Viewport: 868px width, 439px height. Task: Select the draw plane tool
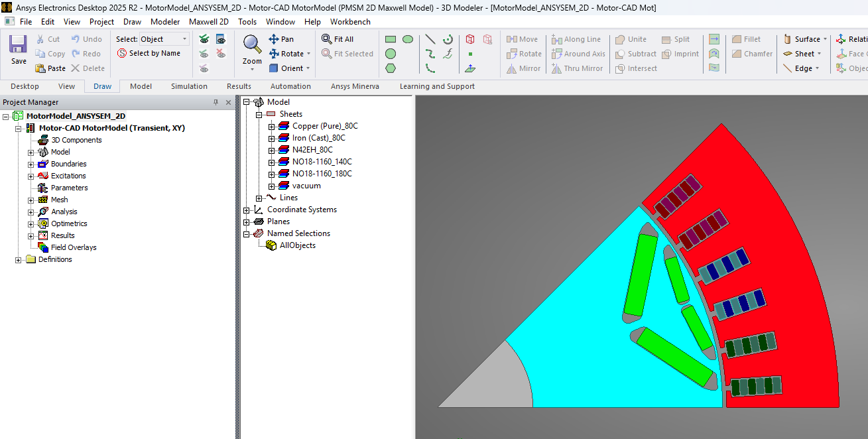pos(470,68)
